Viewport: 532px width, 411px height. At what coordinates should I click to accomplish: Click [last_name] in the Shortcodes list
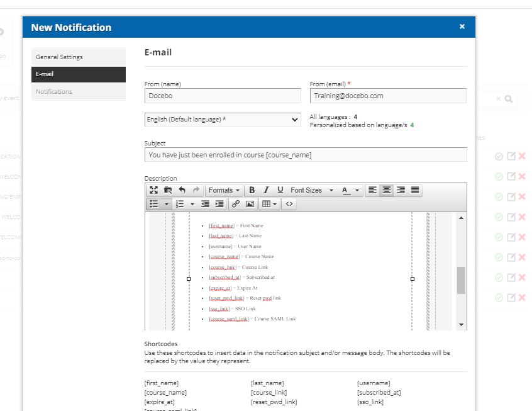(267, 383)
